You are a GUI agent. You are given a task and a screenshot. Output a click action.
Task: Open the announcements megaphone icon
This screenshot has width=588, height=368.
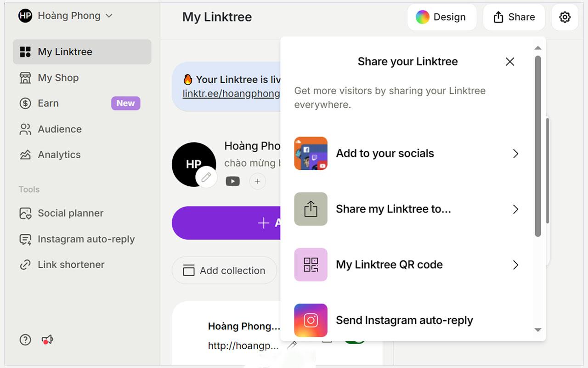(x=48, y=340)
